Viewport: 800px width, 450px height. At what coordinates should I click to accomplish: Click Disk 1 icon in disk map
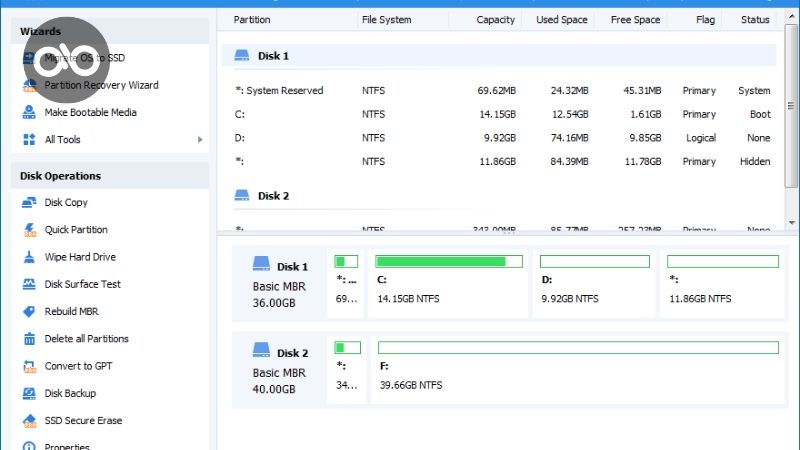click(261, 264)
